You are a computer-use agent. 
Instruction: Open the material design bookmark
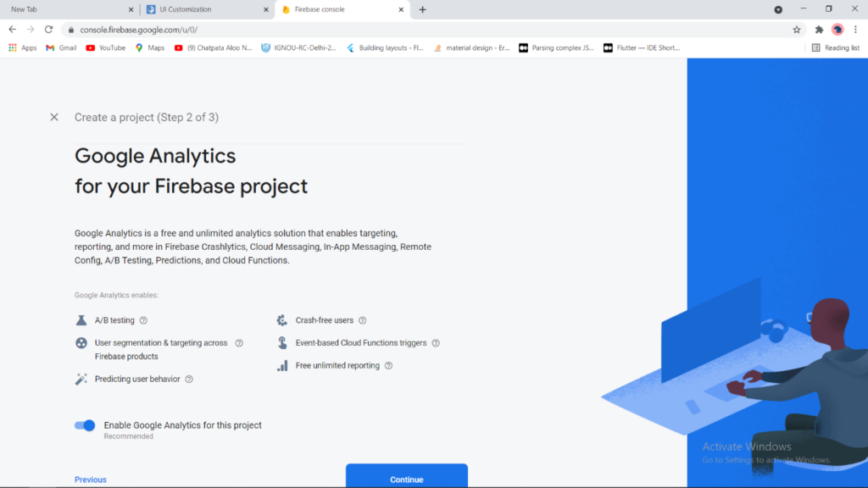click(x=471, y=48)
